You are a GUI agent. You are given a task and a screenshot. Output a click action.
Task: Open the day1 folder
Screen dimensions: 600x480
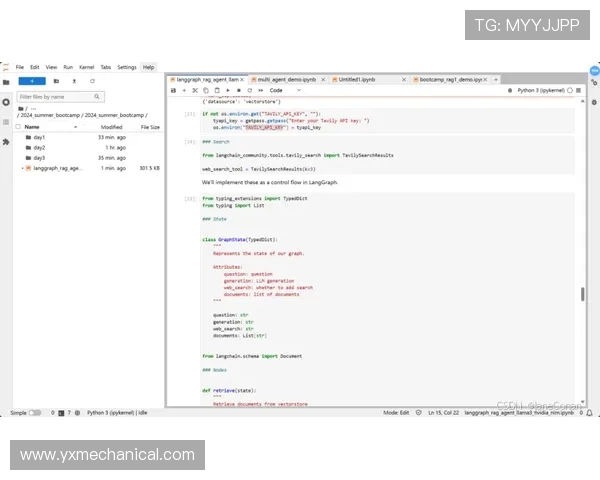[x=39, y=137]
